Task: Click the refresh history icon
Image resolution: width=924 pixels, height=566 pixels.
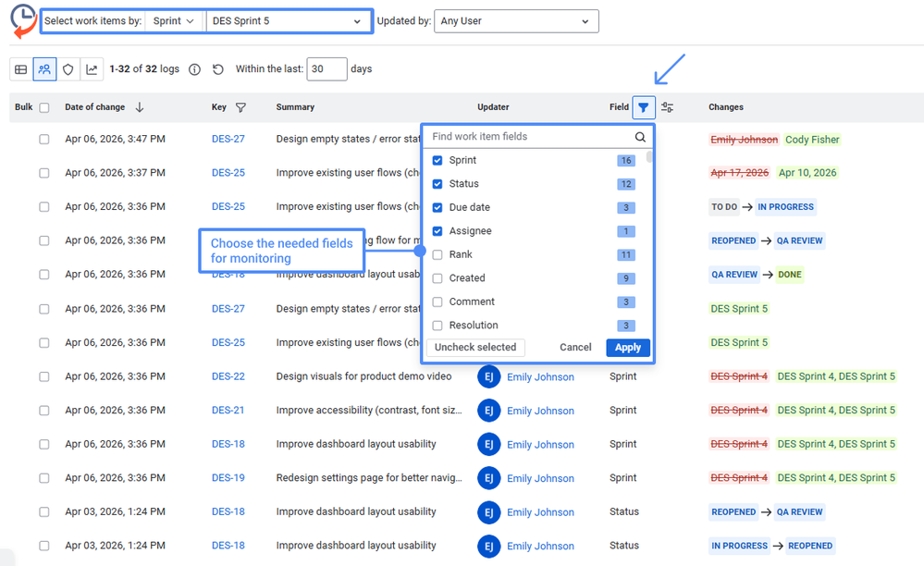Action: pyautogui.click(x=219, y=68)
